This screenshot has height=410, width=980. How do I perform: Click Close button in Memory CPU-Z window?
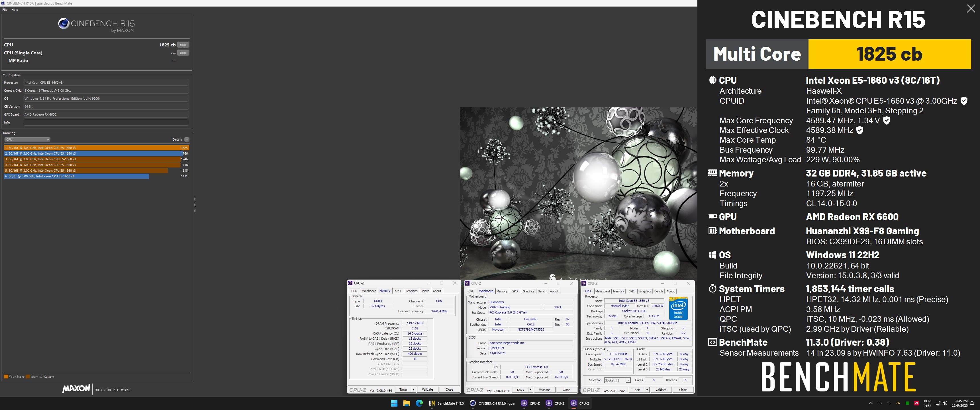[449, 389]
